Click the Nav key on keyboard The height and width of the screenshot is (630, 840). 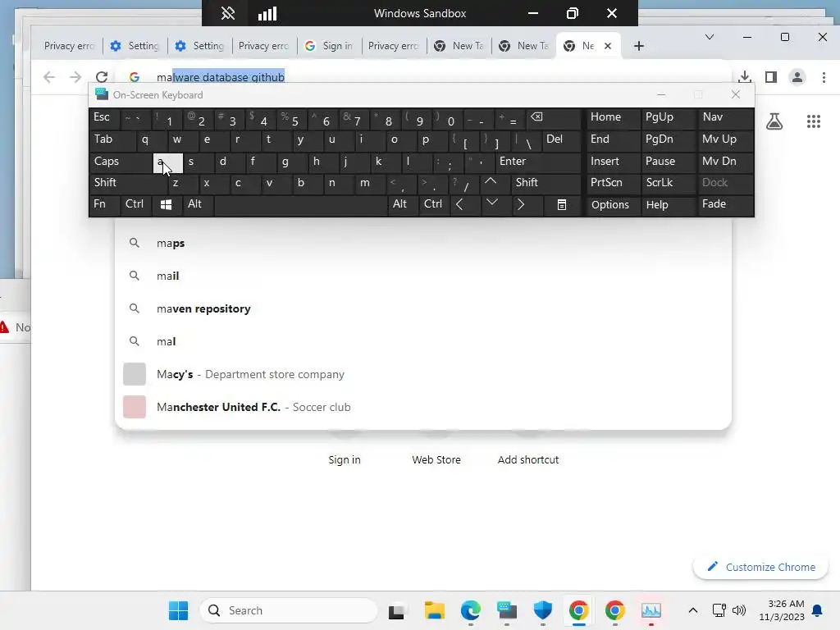725,118
